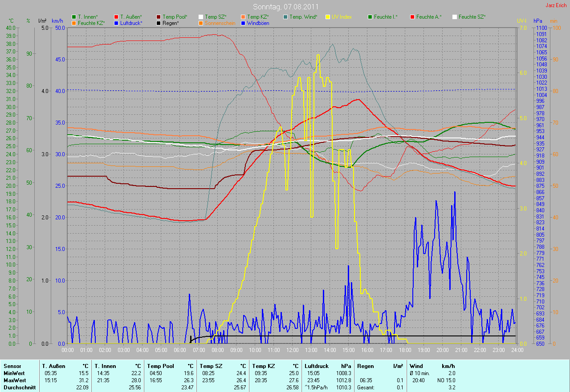Select the outside temperature maximum '31.2'
Viewport: 570px width, 392px height.
(83, 380)
